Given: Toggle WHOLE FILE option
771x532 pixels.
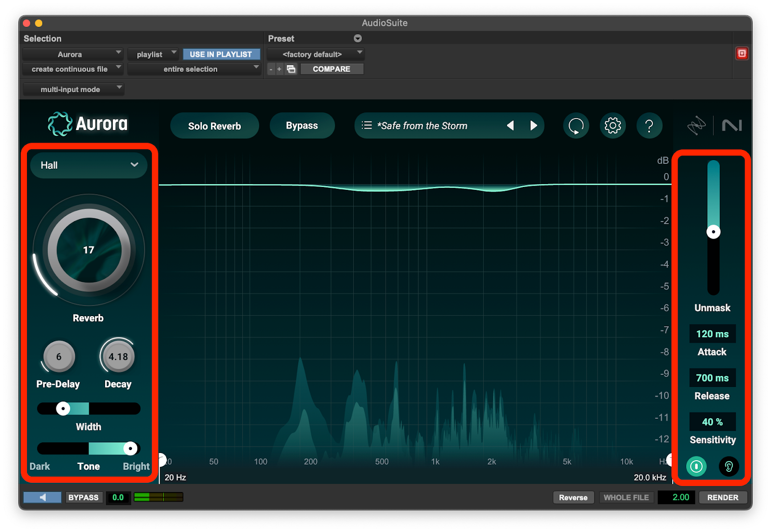Looking at the screenshot, I should tap(626, 497).
